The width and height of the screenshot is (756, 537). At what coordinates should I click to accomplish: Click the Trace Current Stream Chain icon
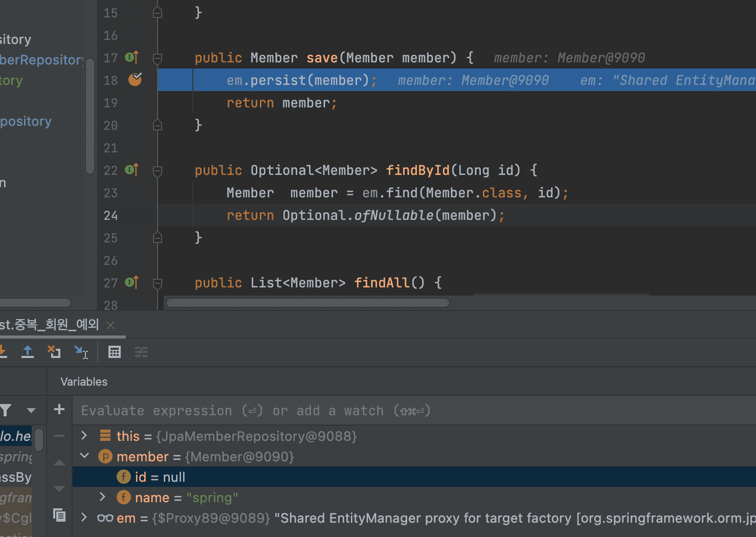point(141,352)
